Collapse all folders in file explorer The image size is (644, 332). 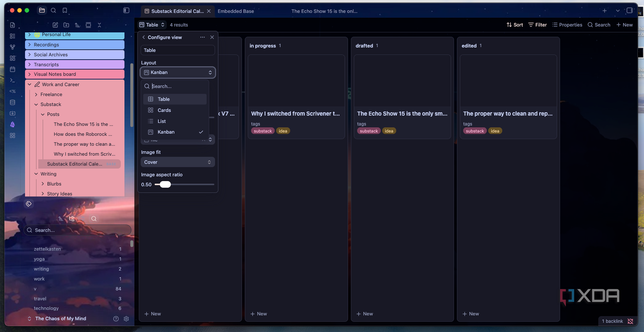(100, 25)
